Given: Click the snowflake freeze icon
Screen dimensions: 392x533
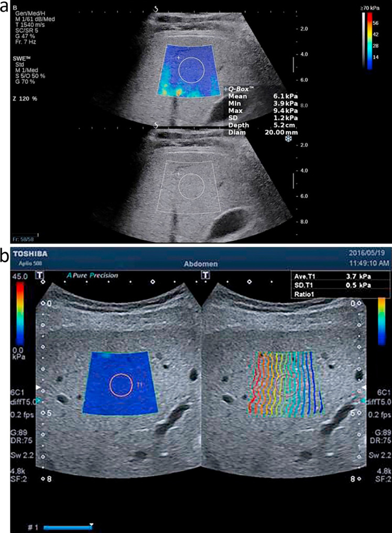Looking at the screenshot, I should pyautogui.click(x=288, y=138).
